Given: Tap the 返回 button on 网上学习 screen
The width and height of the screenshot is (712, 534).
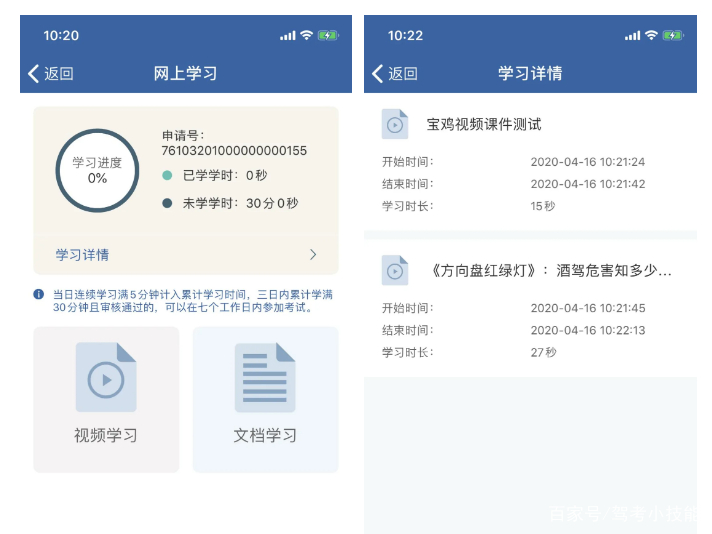Looking at the screenshot, I should pyautogui.click(x=51, y=74).
